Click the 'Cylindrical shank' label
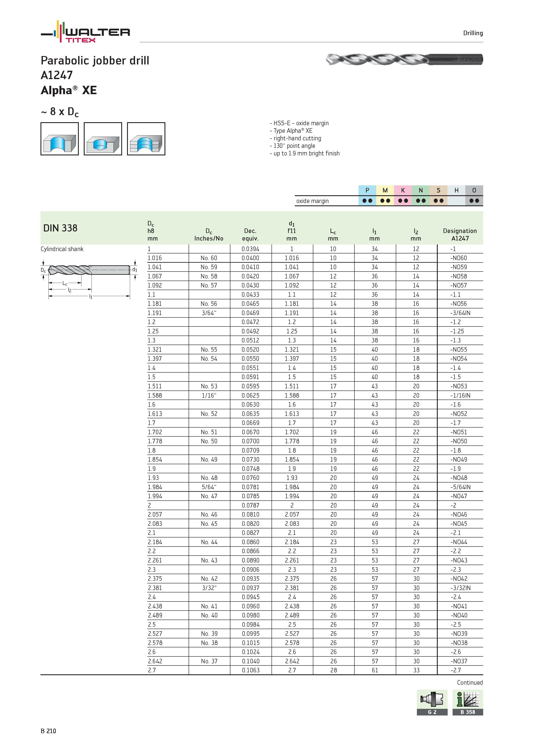 (62, 249)
